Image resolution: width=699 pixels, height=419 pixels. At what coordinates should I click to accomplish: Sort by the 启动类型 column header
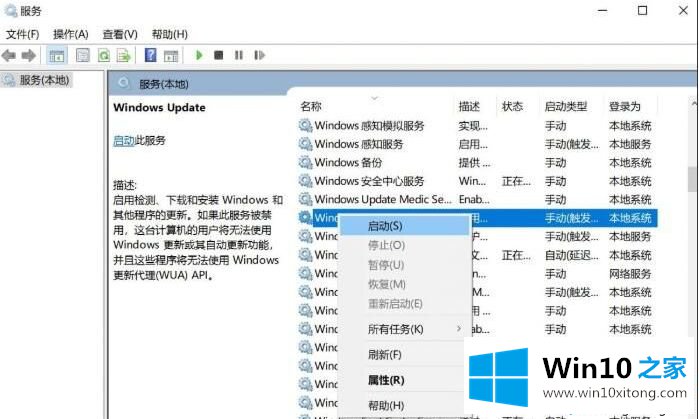tap(566, 107)
